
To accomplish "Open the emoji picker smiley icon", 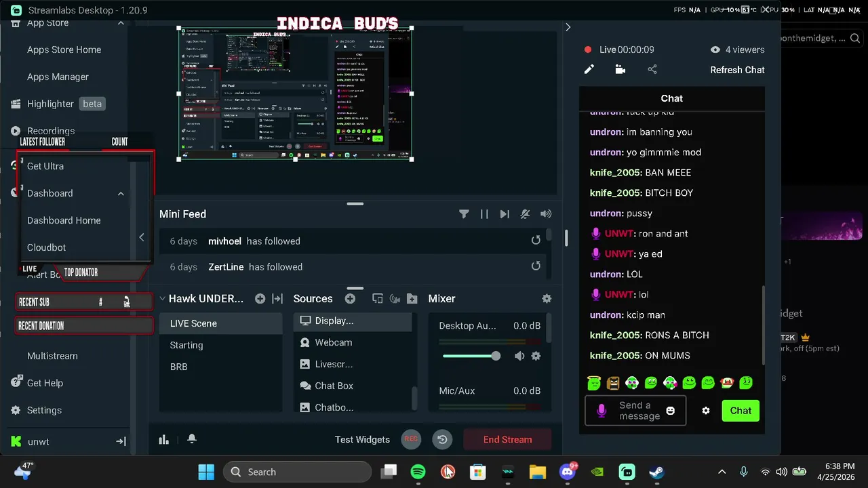I will (671, 411).
